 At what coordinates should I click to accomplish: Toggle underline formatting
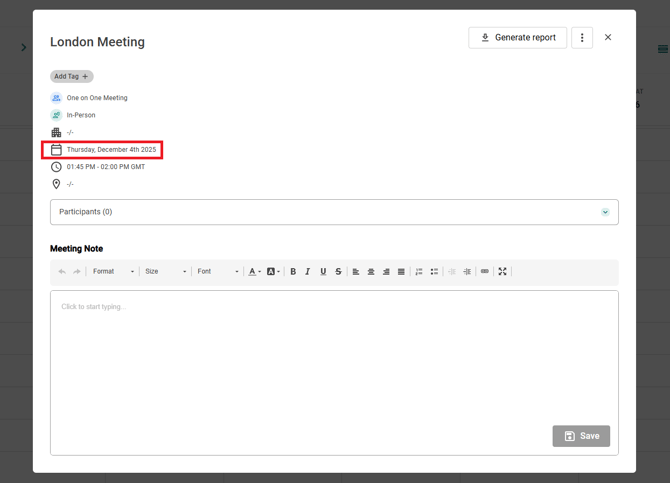(x=323, y=271)
